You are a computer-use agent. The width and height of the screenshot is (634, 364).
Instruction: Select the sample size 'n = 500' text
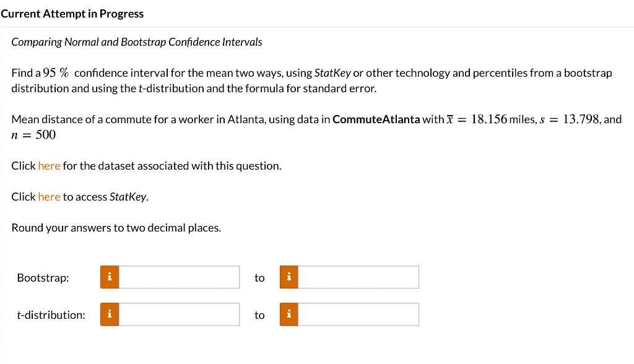click(33, 134)
